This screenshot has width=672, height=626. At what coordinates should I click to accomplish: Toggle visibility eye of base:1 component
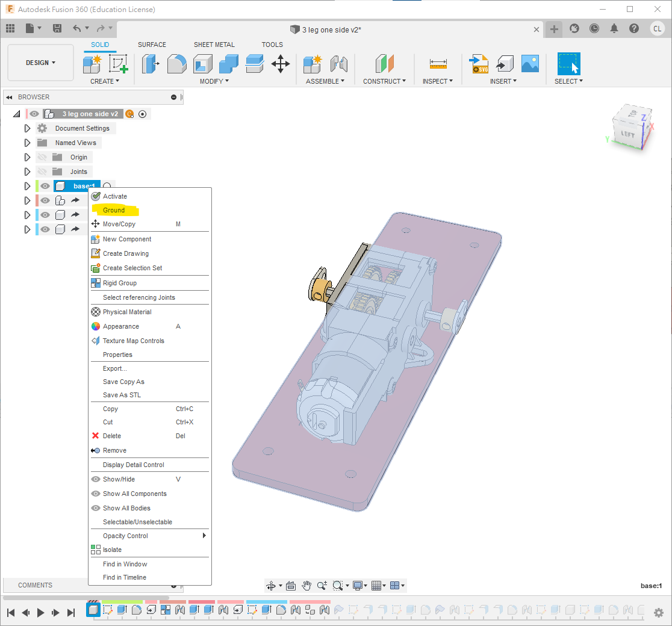pos(45,186)
